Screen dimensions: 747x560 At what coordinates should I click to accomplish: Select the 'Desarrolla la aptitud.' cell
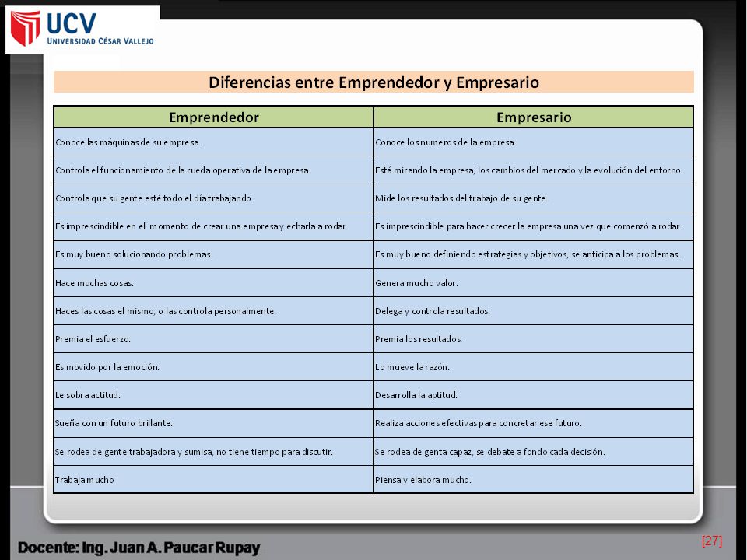(534, 395)
